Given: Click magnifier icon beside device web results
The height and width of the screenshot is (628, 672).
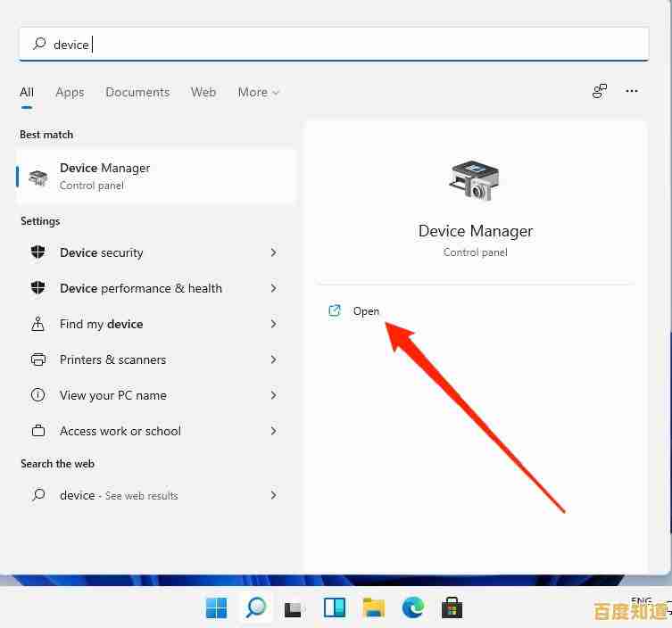Looking at the screenshot, I should point(38,495).
